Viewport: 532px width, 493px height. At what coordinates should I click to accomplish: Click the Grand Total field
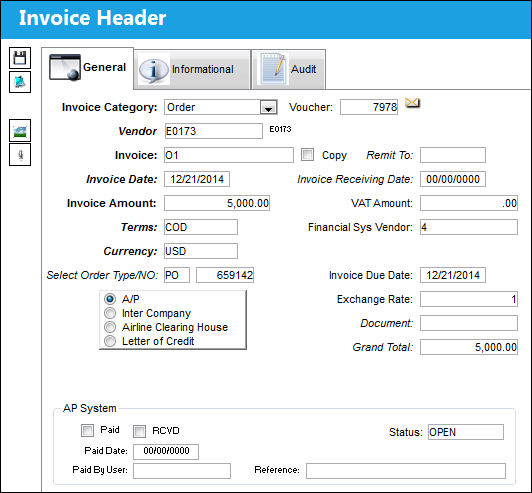(x=469, y=347)
